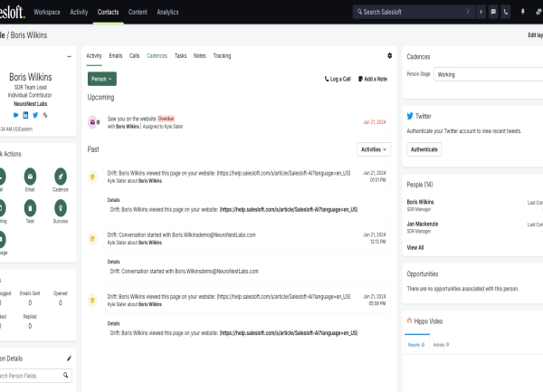The image size is (543, 392).
Task: Click note icon for Drift conversation started activity
Action: [x=92, y=239]
